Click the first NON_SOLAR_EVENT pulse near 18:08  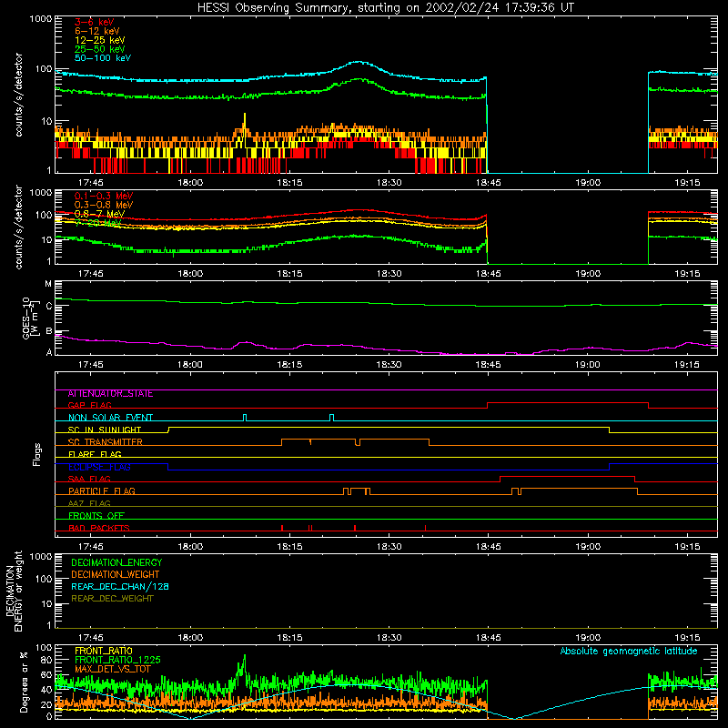pyautogui.click(x=245, y=418)
